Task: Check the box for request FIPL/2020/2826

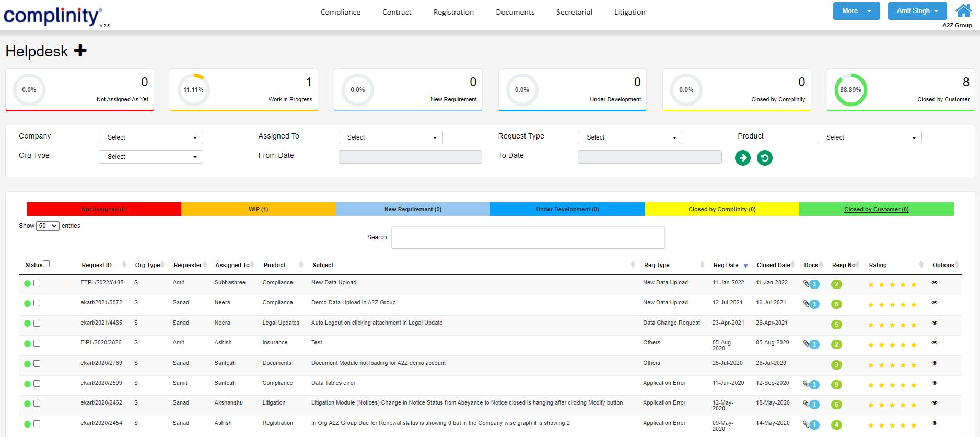Action: (x=37, y=343)
